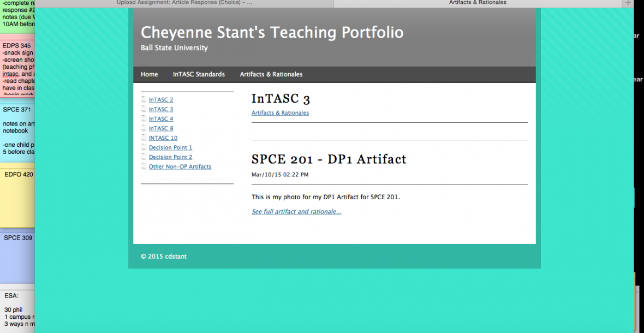Click the Cheyenne Stant's Teaching Portfolio site title
This screenshot has width=644, height=333.
(x=272, y=33)
